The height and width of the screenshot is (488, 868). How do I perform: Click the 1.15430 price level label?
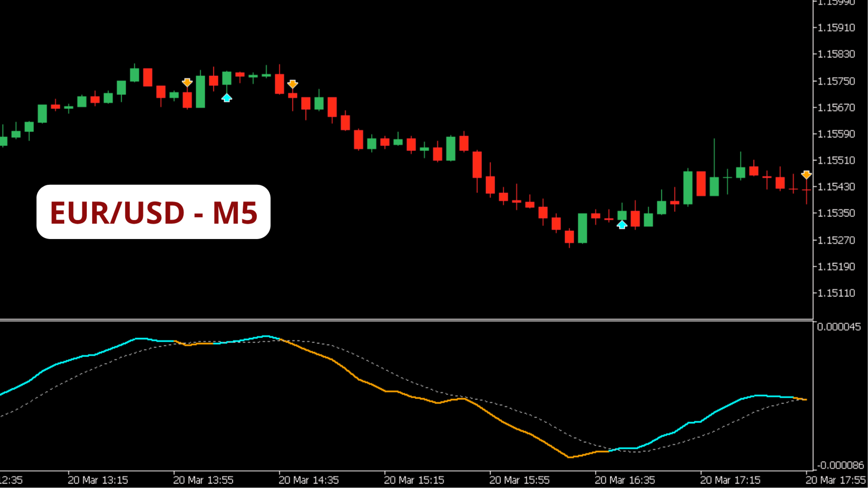(x=836, y=187)
